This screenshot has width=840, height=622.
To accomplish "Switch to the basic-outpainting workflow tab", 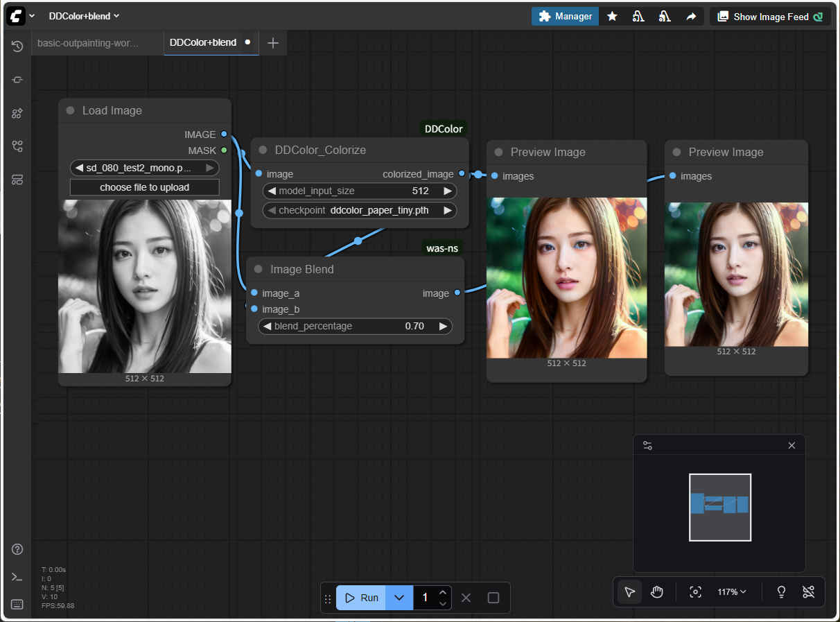I will (88, 43).
